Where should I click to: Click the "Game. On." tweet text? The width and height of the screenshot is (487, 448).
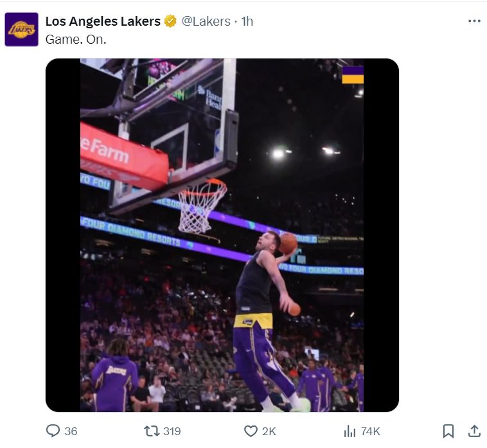pyautogui.click(x=76, y=39)
